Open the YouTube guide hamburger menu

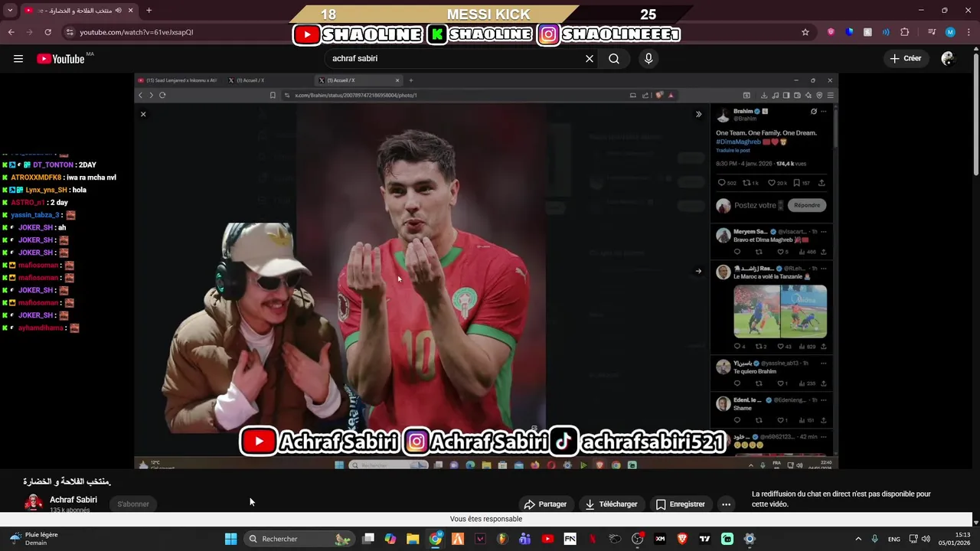click(x=18, y=58)
